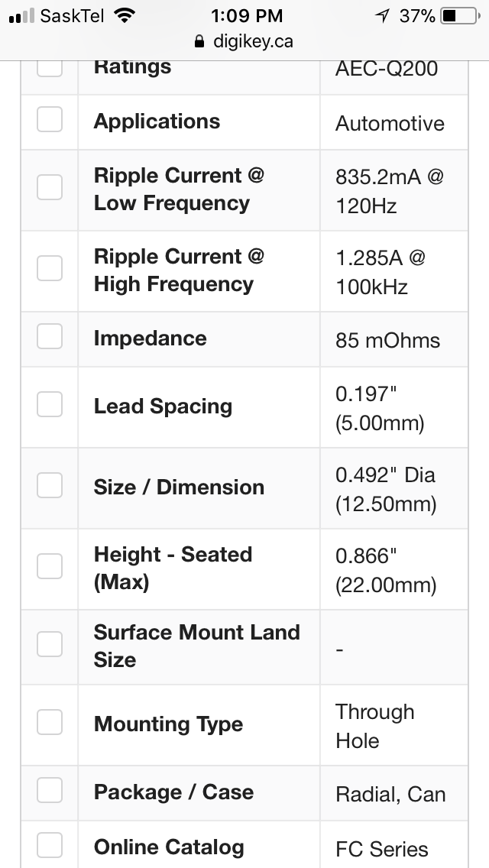The height and width of the screenshot is (868, 489).
Task: Tick the Applications row checkbox
Action: tap(50, 119)
